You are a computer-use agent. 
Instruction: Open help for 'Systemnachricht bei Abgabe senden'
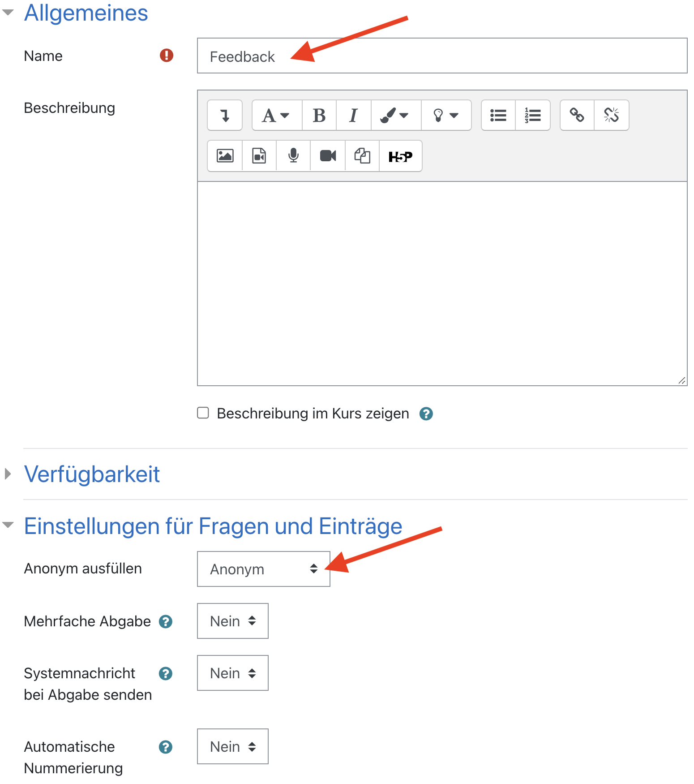tap(166, 673)
